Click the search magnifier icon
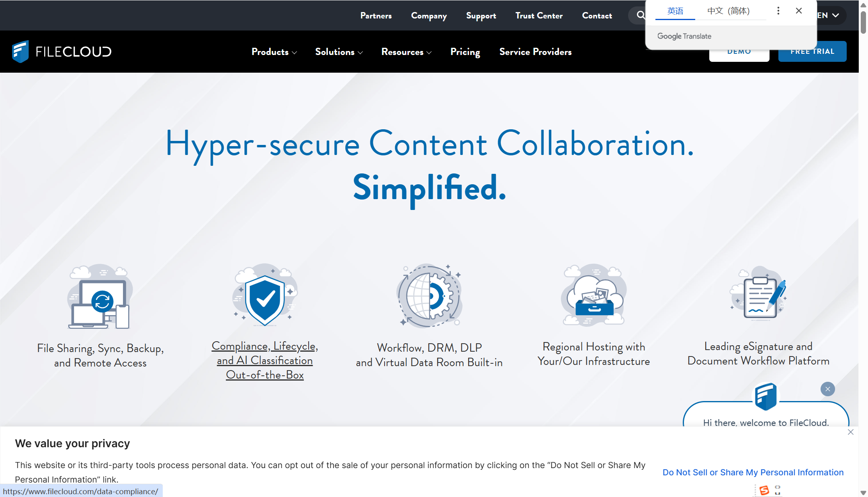 pyautogui.click(x=641, y=15)
